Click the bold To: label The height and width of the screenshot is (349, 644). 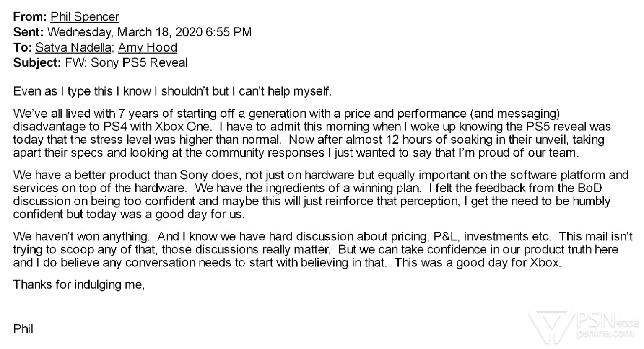point(22,47)
